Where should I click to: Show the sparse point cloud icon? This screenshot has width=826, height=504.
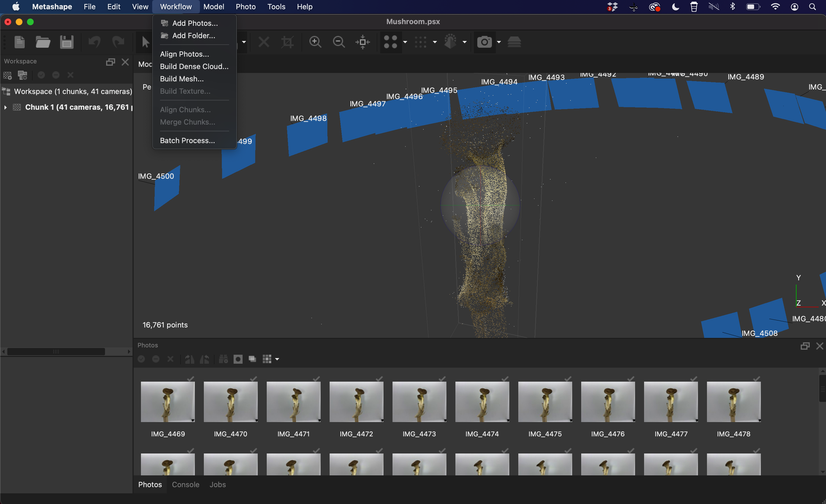391,42
